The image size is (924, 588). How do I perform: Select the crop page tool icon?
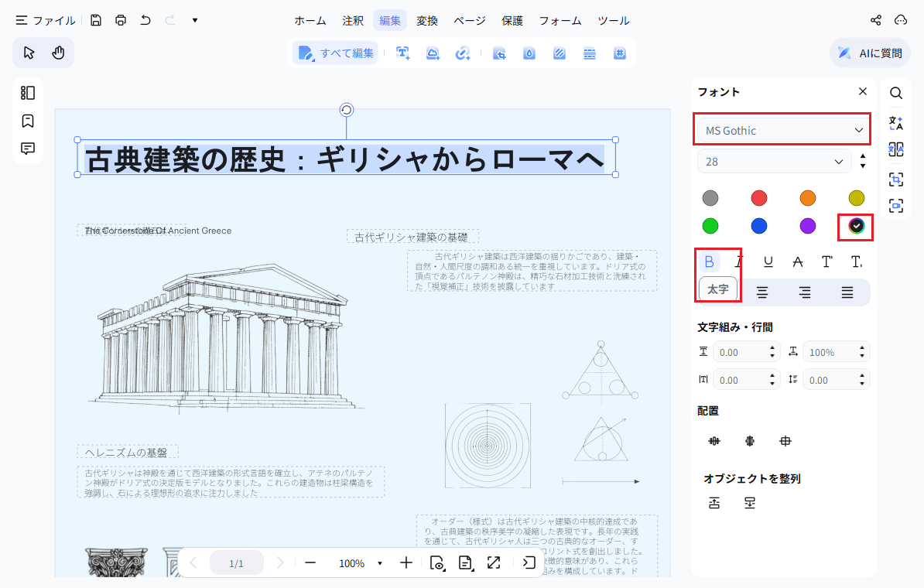[x=499, y=53]
